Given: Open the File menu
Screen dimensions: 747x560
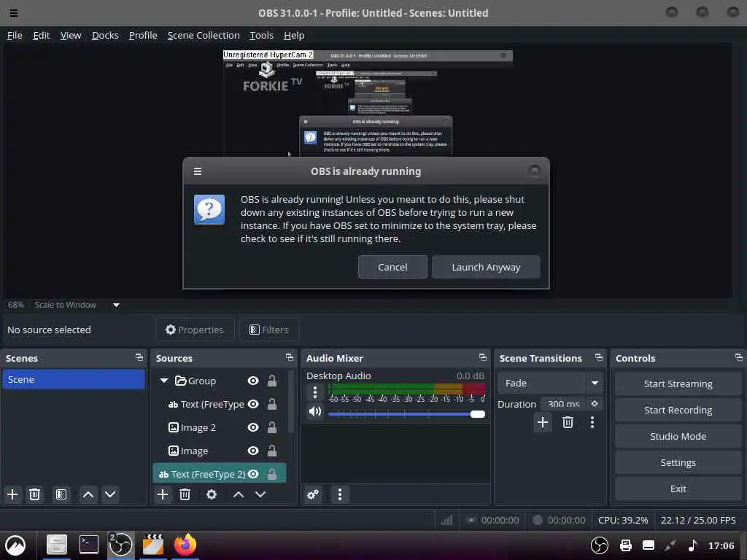Looking at the screenshot, I should tap(15, 35).
